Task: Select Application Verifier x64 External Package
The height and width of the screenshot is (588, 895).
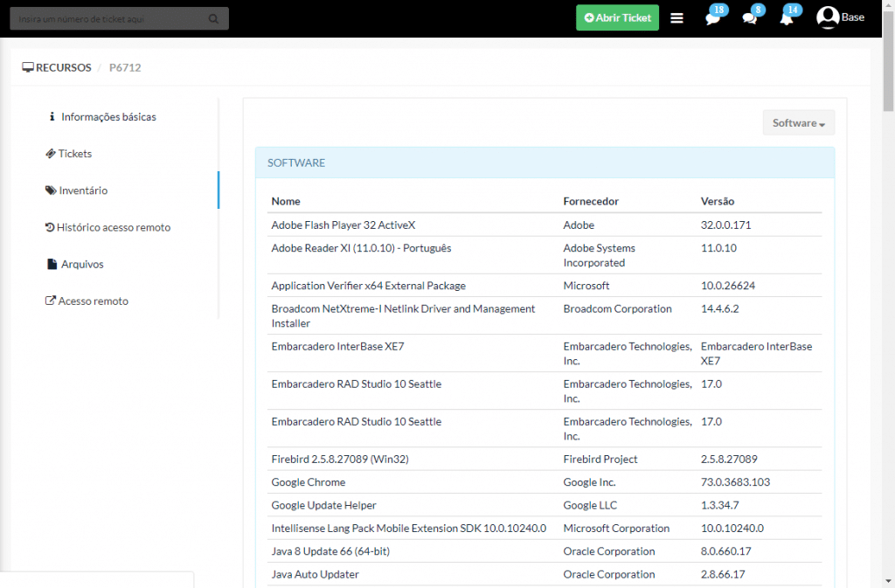Action: point(368,286)
